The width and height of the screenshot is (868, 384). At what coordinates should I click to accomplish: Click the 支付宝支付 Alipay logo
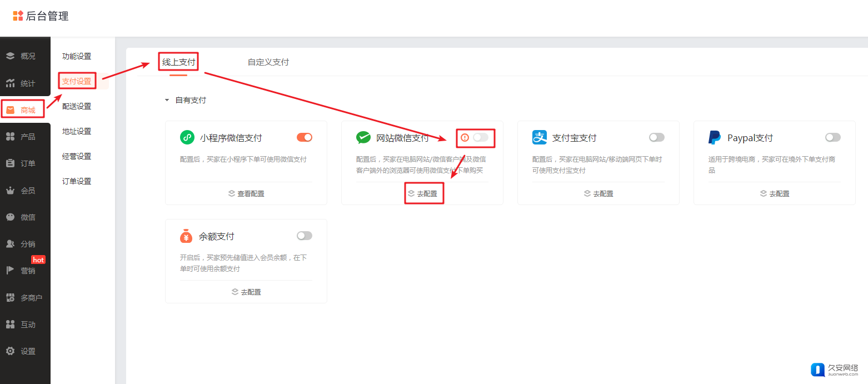coord(540,137)
